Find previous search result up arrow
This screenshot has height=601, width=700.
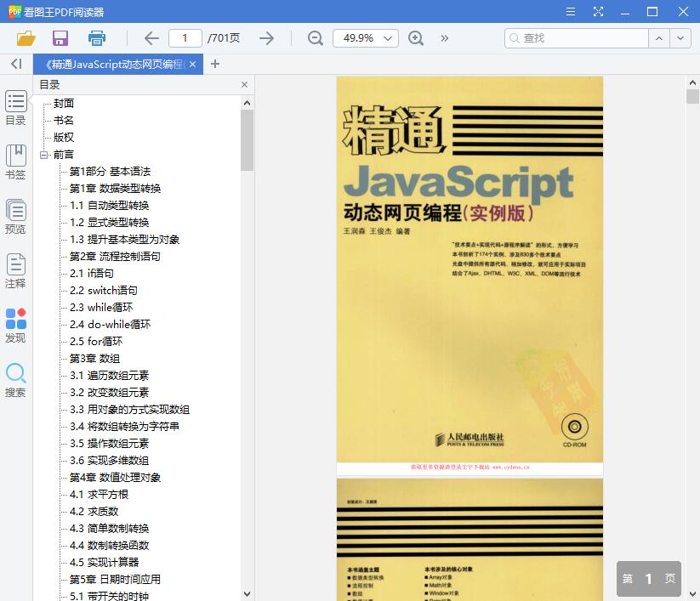[659, 38]
